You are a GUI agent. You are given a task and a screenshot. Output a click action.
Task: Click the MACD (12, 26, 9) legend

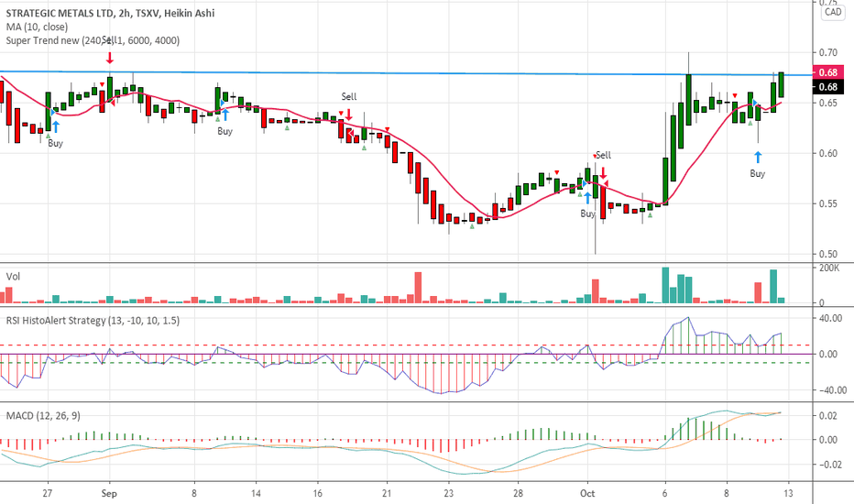43,416
